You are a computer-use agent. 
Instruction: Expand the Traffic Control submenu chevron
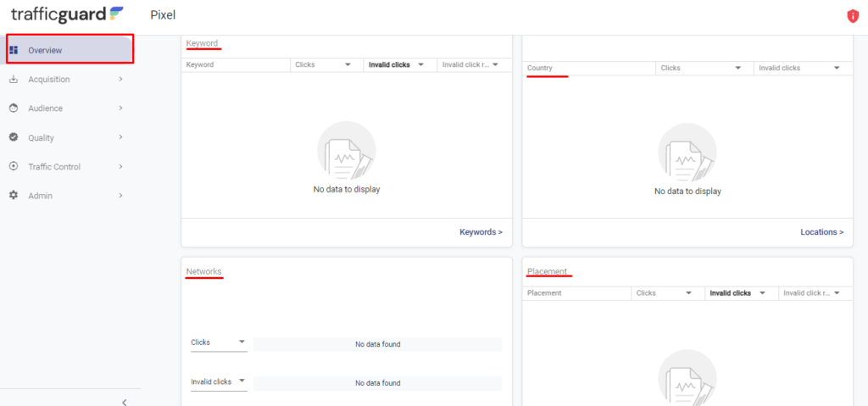[x=120, y=166]
